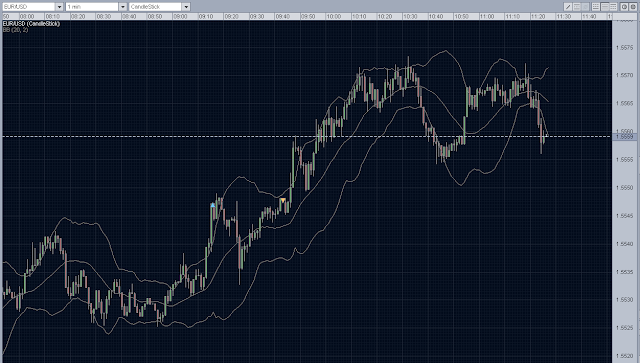Viewport: 640px width, 363px height.
Task: Click the filled circle icon at the toolbar end
Action: (633, 7)
